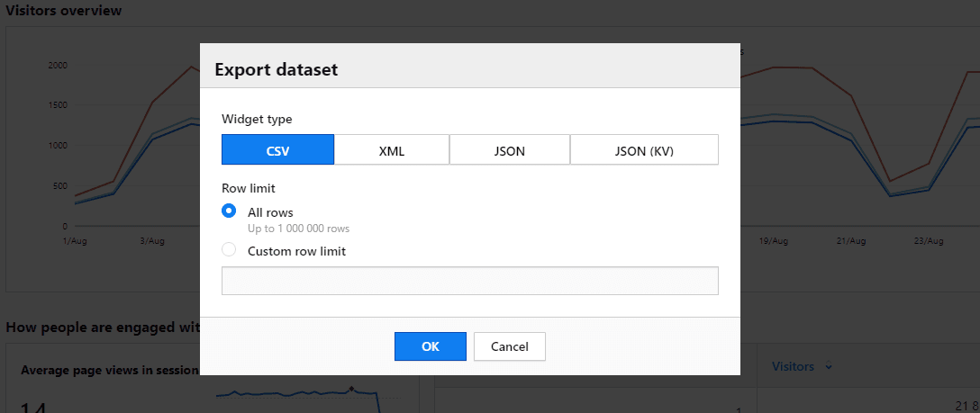Open the Visitors column sort chevron

(829, 367)
